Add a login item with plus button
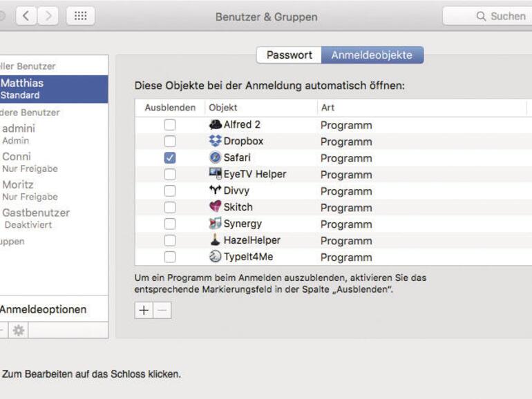 click(x=144, y=310)
